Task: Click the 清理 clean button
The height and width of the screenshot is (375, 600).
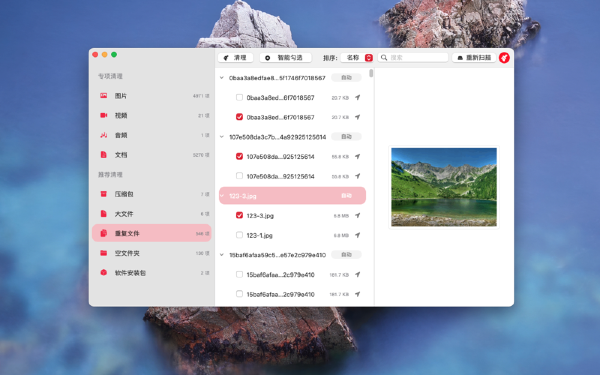Action: click(x=236, y=58)
